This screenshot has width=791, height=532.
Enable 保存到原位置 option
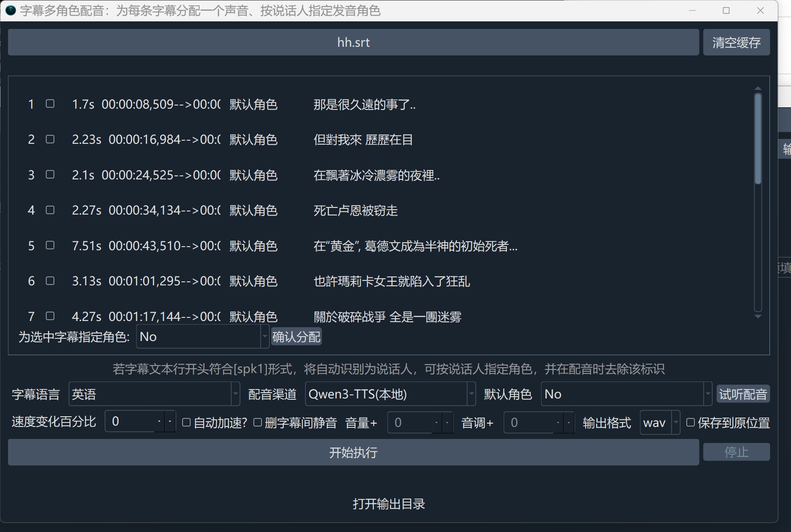[x=690, y=422]
